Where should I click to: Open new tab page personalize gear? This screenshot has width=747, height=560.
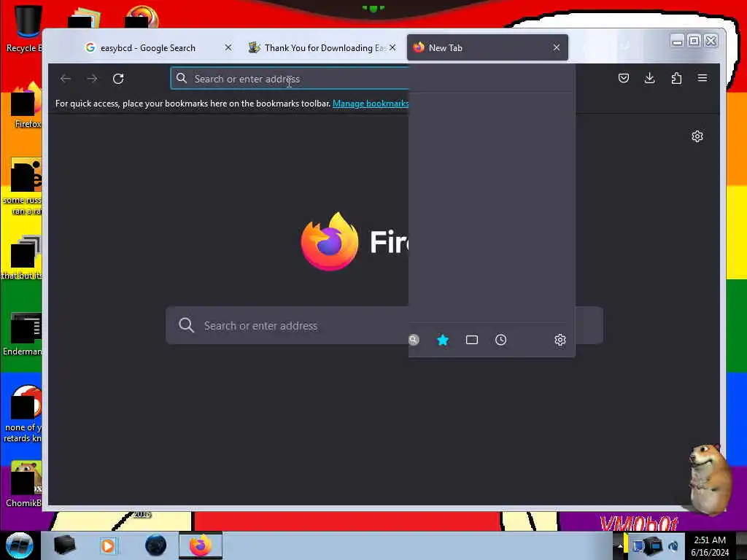click(697, 136)
